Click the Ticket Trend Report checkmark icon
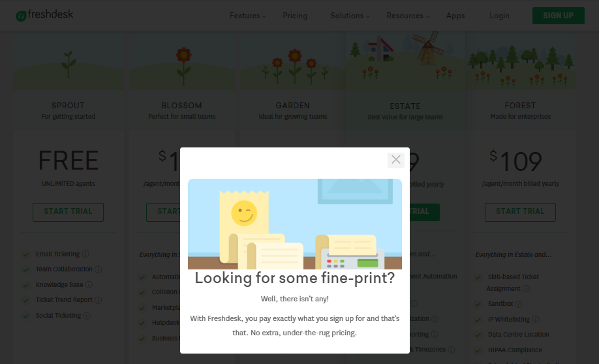 coord(26,300)
